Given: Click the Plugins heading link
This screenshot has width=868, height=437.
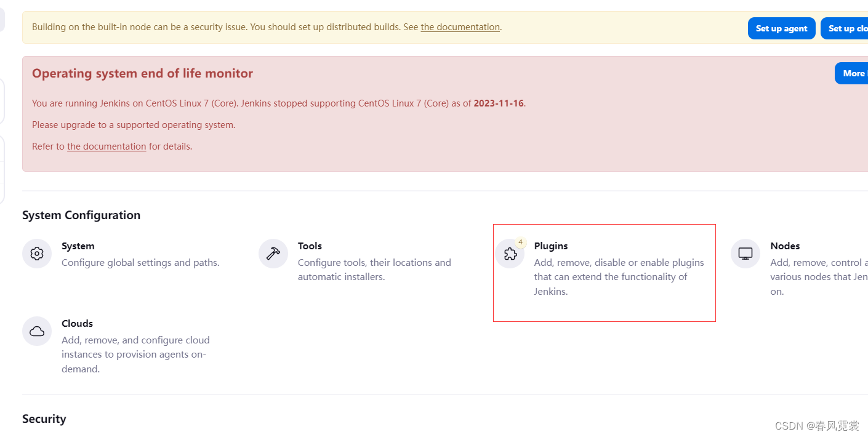Looking at the screenshot, I should (551, 246).
